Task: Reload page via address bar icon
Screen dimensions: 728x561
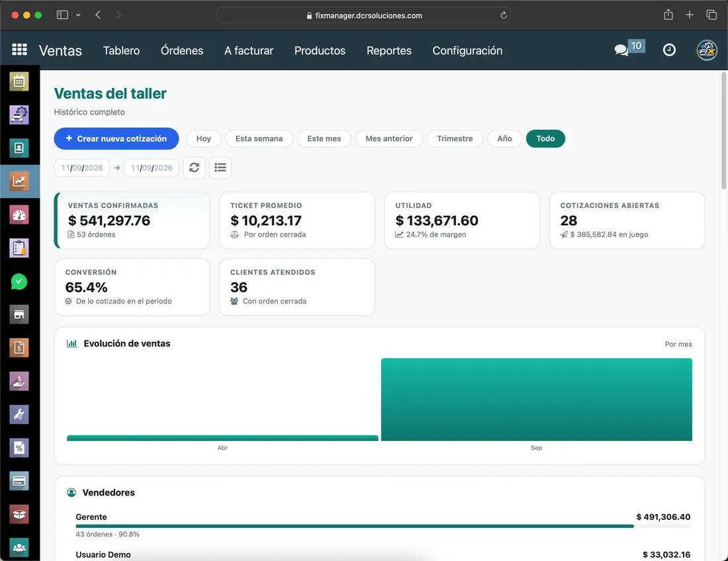Action: [503, 15]
